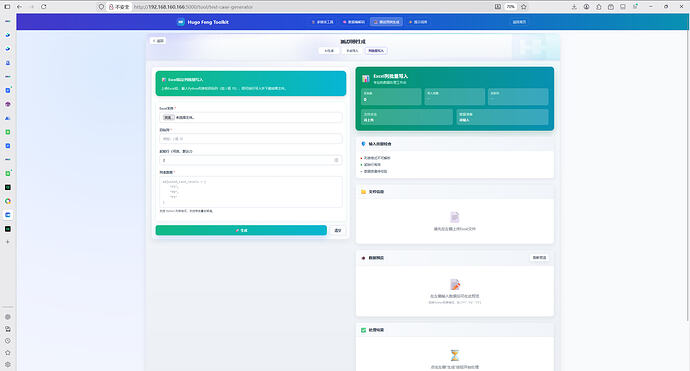Image resolution: width=690 pixels, height=371 pixels.
Task: Go back to the previous browser page
Action: coord(19,7)
